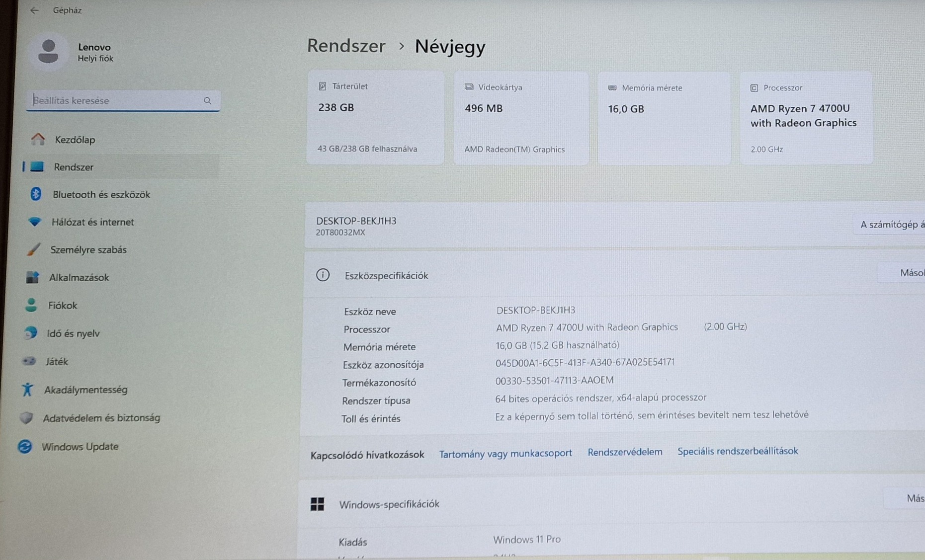Open the Memória mérete card
Screen dimensions: 925x560
664,118
